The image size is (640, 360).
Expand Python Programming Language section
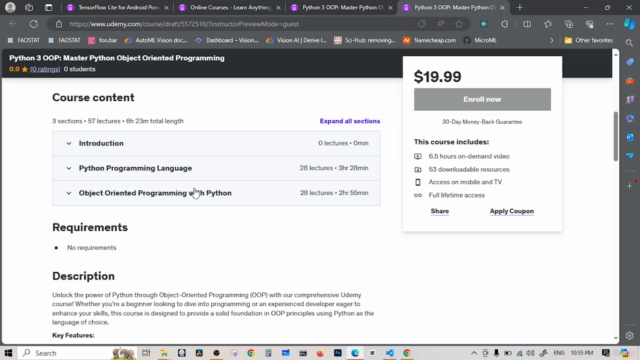(216, 168)
